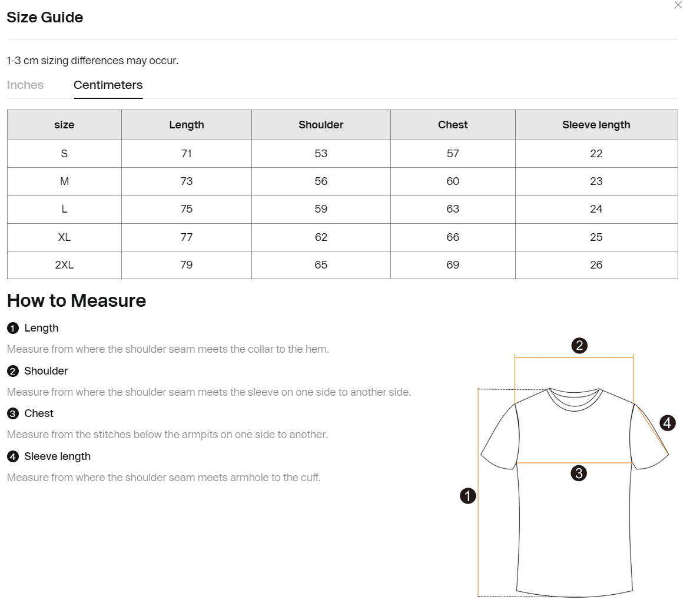The height and width of the screenshot is (616, 690).
Task: Click the How to Measure heading
Action: pyautogui.click(x=77, y=301)
